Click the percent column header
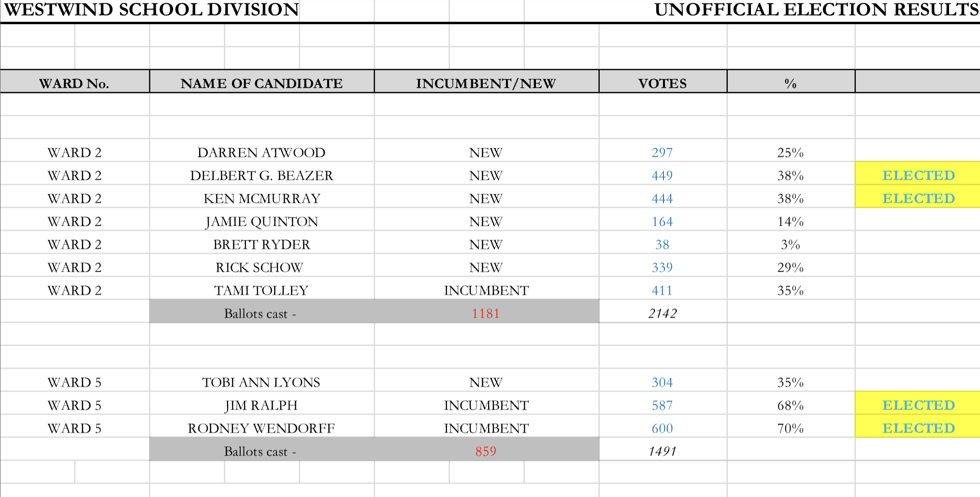The image size is (980, 497). [x=790, y=83]
